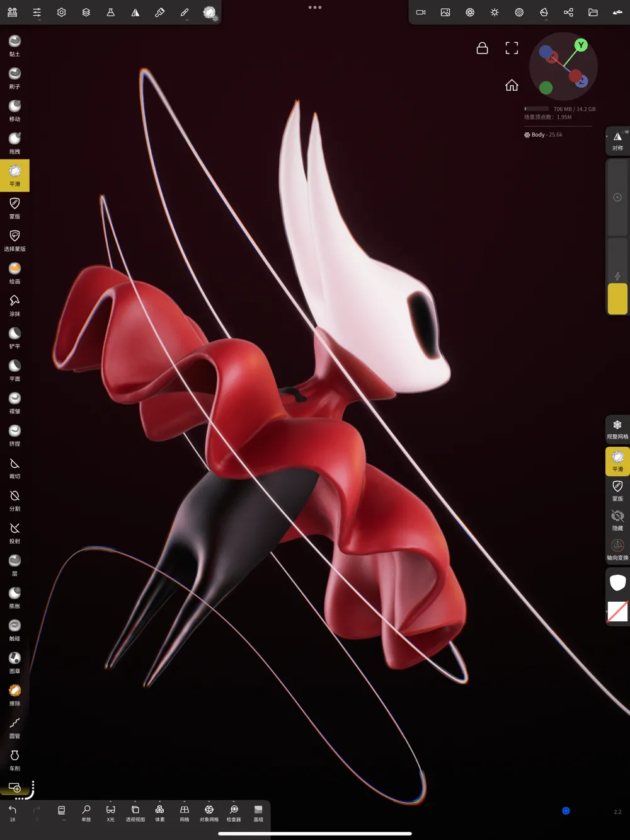Image resolution: width=630 pixels, height=840 pixels.
Task: Open the history list icon in bottom bar
Action: (x=61, y=812)
